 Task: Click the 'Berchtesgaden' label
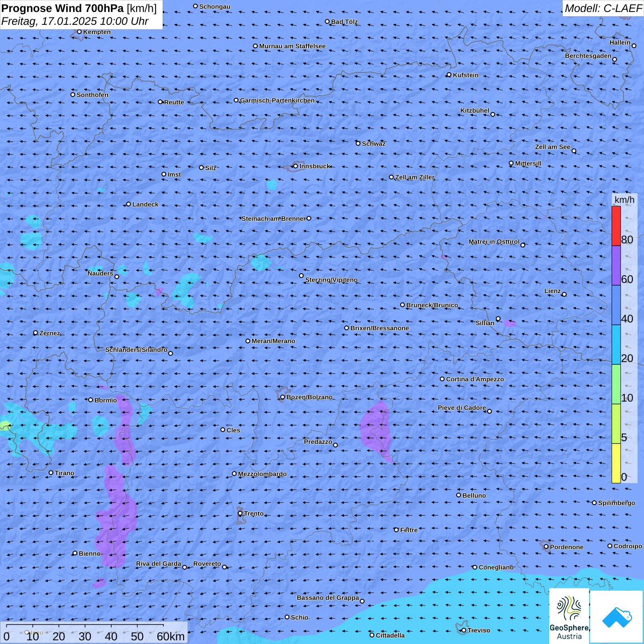(588, 56)
